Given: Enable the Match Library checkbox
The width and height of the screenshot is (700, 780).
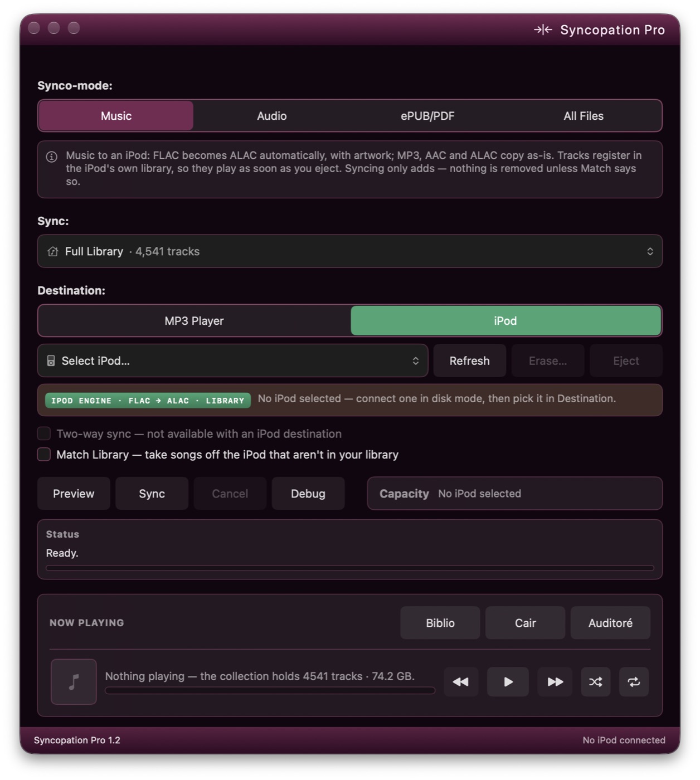Looking at the screenshot, I should pyautogui.click(x=44, y=455).
